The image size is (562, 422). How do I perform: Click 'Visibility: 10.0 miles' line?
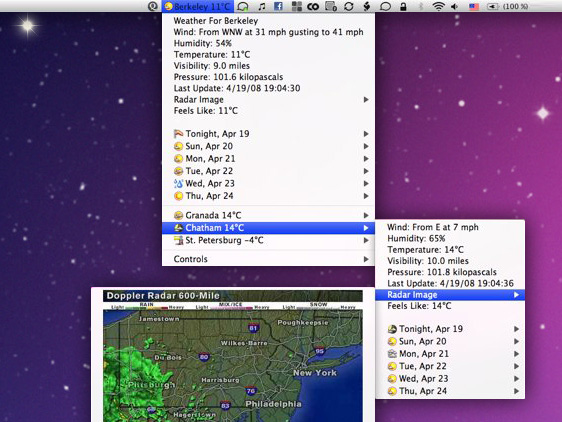pyautogui.click(x=428, y=261)
